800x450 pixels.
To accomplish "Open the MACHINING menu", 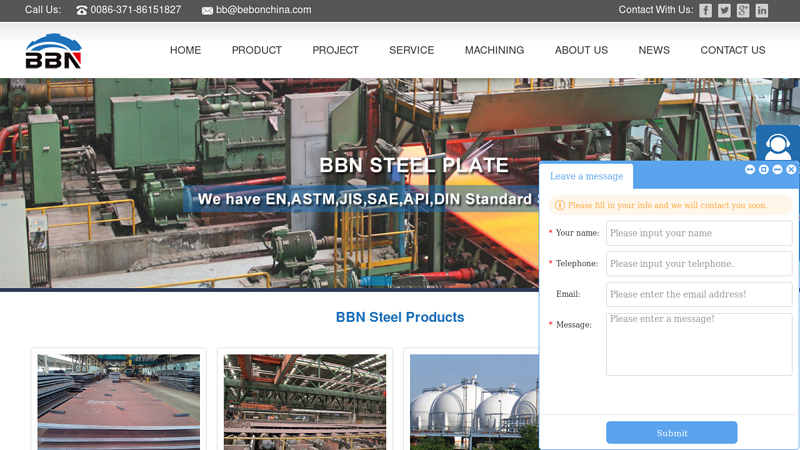I will (494, 50).
